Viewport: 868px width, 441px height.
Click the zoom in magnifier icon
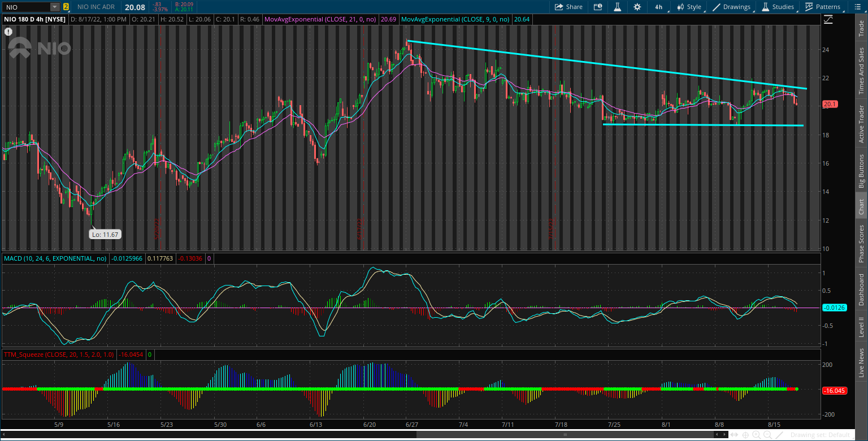coord(757,435)
